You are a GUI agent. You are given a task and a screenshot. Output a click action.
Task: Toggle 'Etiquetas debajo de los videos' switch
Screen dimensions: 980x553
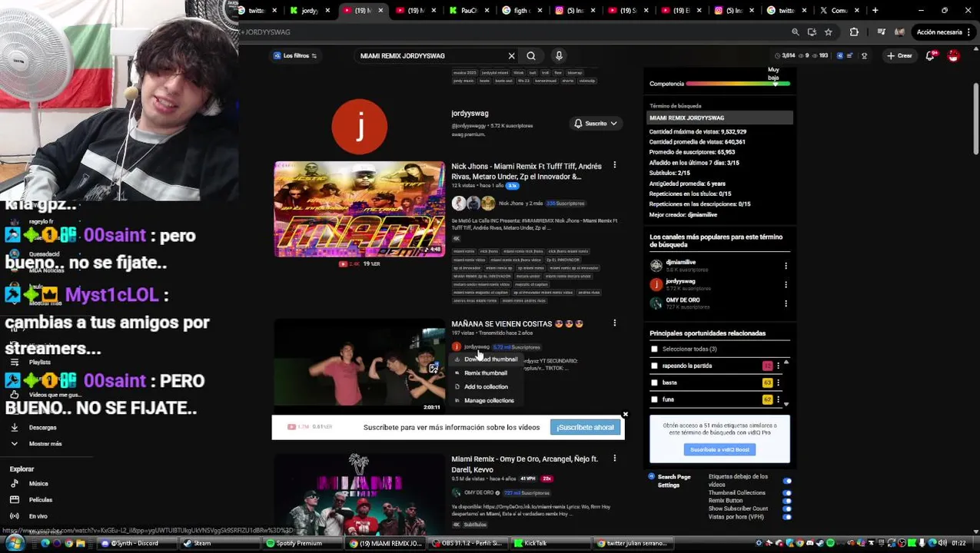787,482
